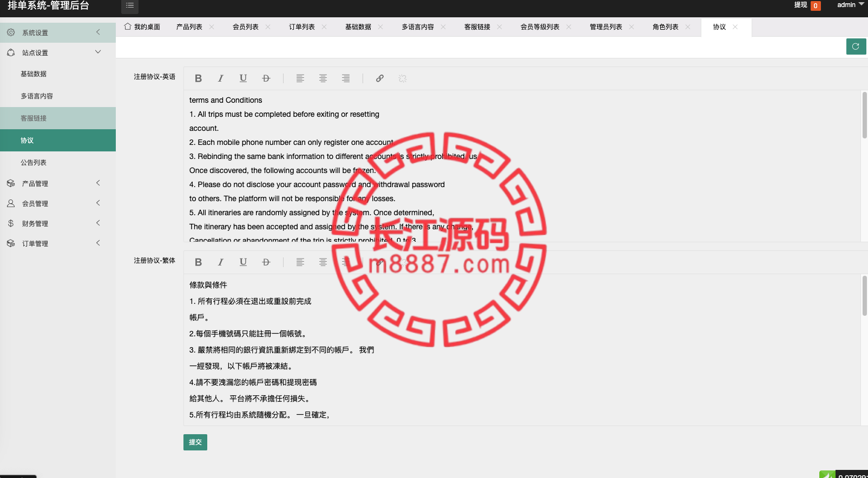Apply bold in Traditional Chinese editor

[x=199, y=262]
